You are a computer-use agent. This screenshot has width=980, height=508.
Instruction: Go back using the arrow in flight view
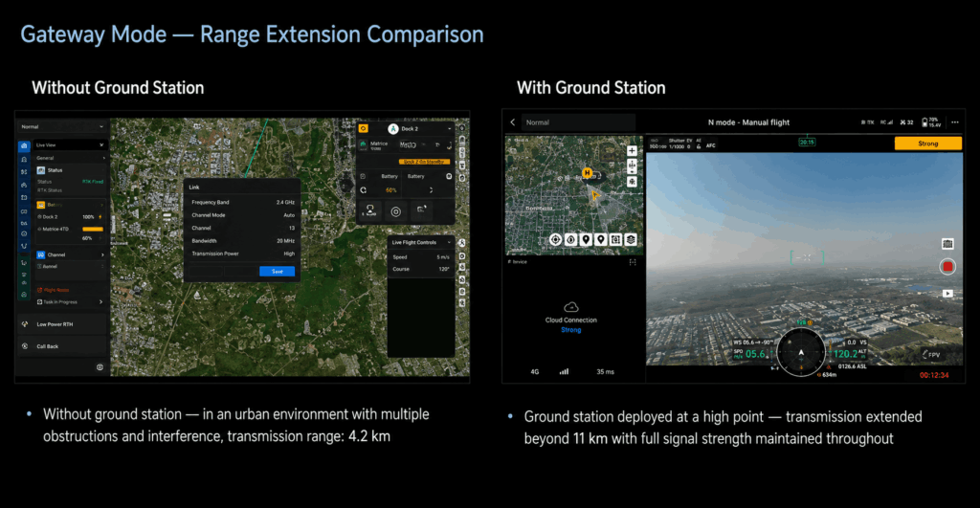(513, 122)
